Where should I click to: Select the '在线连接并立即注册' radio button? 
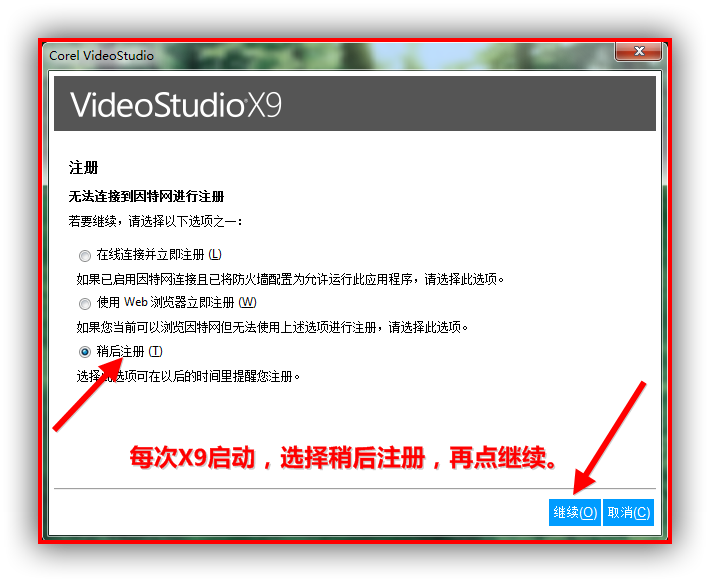pyautogui.click(x=85, y=255)
